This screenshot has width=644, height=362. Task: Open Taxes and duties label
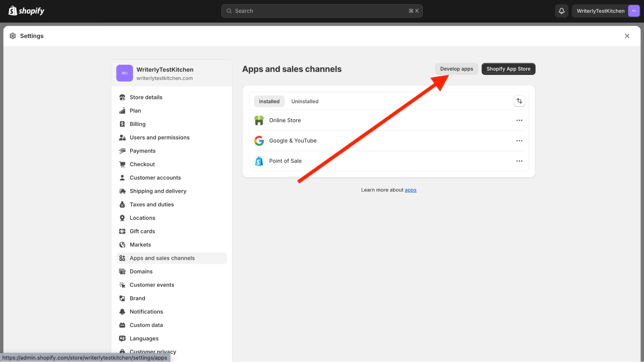click(152, 205)
